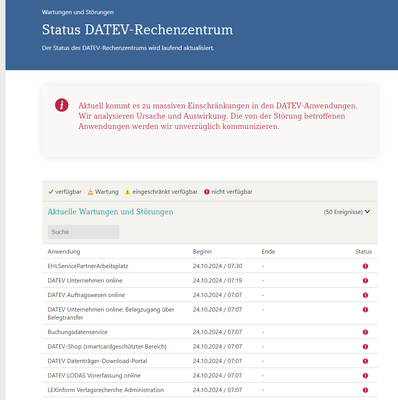Select DATEV Unternehmen online row name
Screen dimensions: 398x400
click(85, 281)
